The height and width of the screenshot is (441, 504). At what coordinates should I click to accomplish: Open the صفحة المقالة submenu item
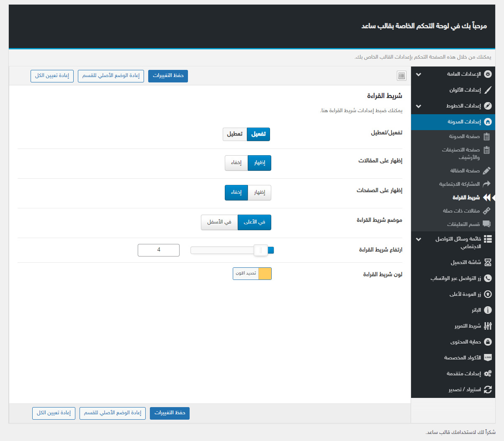click(465, 171)
